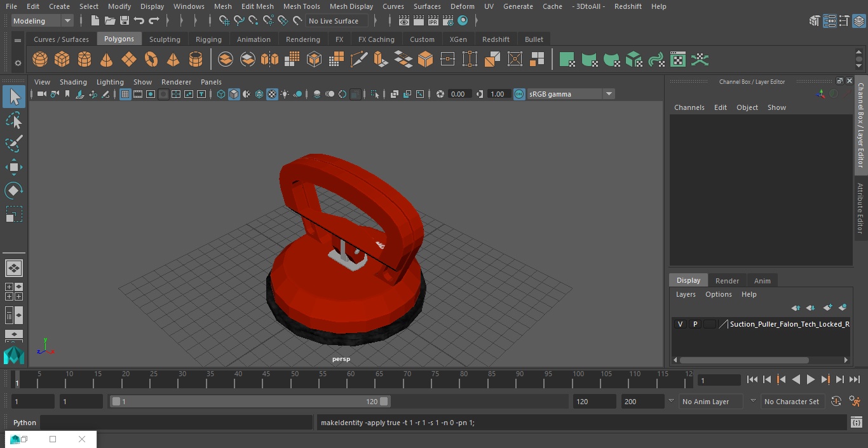Play animation forward

[811, 379]
